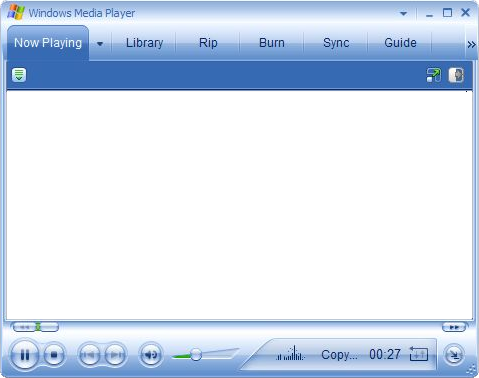Click the rewind button on seek bar
The image size is (479, 378).
coord(24,327)
